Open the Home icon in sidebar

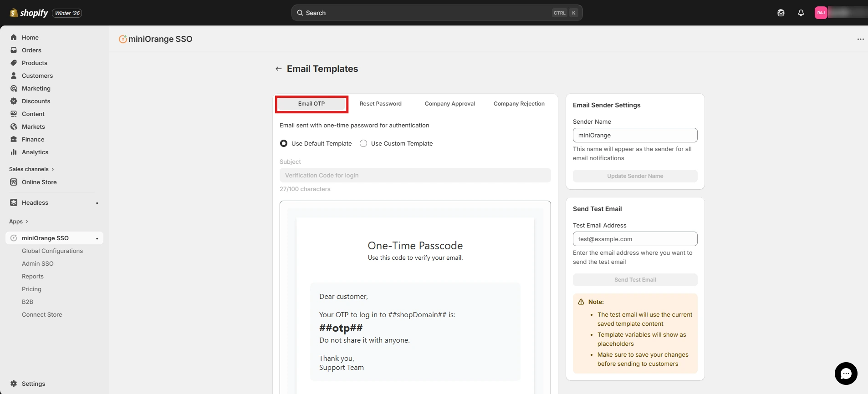(x=14, y=37)
